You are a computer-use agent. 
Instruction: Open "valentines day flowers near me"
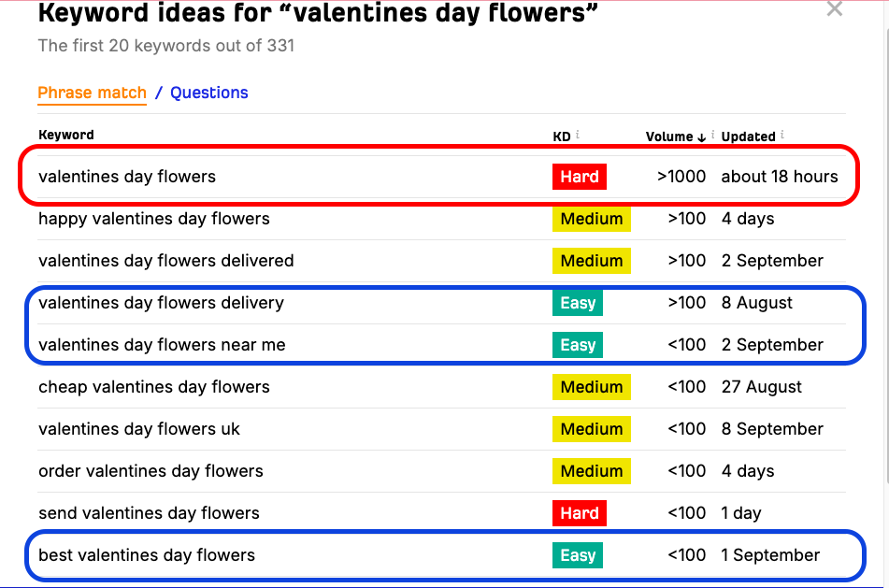click(162, 345)
